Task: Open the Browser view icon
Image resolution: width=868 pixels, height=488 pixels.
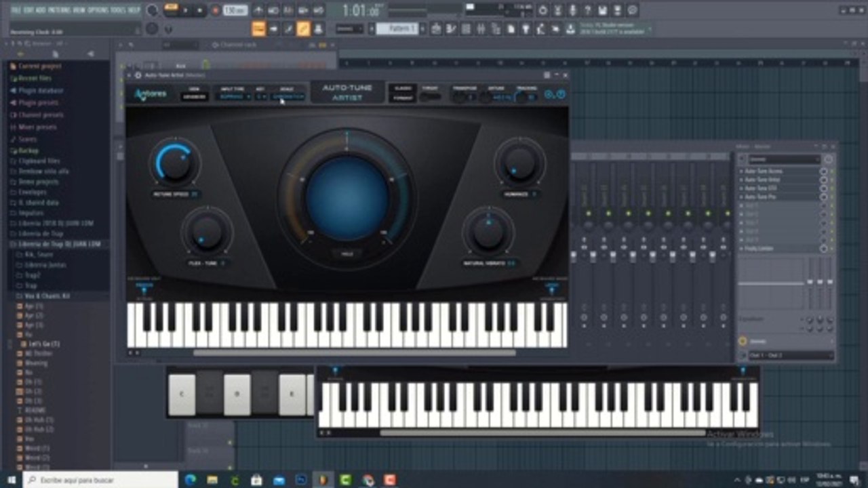Action: [x=495, y=28]
